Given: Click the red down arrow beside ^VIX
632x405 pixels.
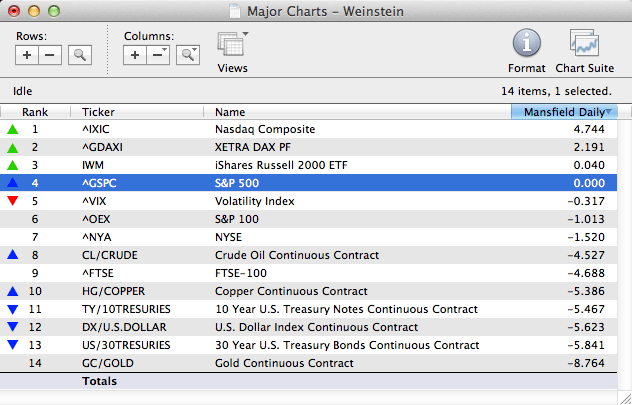Looking at the screenshot, I should tap(12, 201).
